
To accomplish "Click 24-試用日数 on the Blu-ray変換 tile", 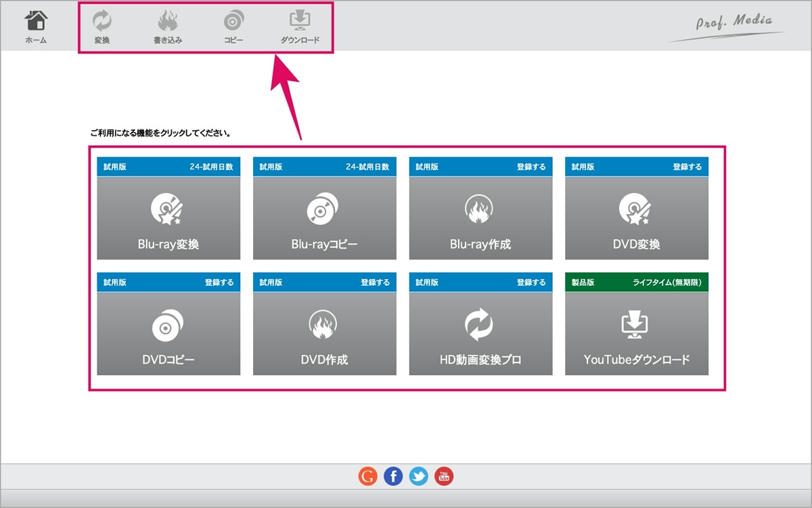I will click(x=211, y=167).
